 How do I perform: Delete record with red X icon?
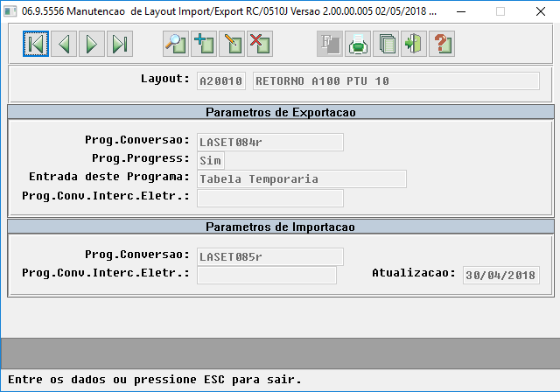coord(260,44)
